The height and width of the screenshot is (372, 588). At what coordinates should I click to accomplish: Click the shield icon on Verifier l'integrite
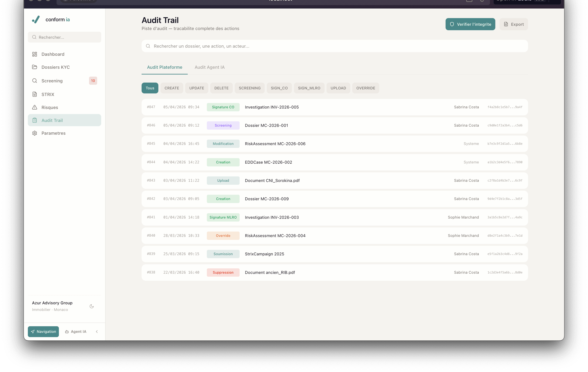coord(452,24)
